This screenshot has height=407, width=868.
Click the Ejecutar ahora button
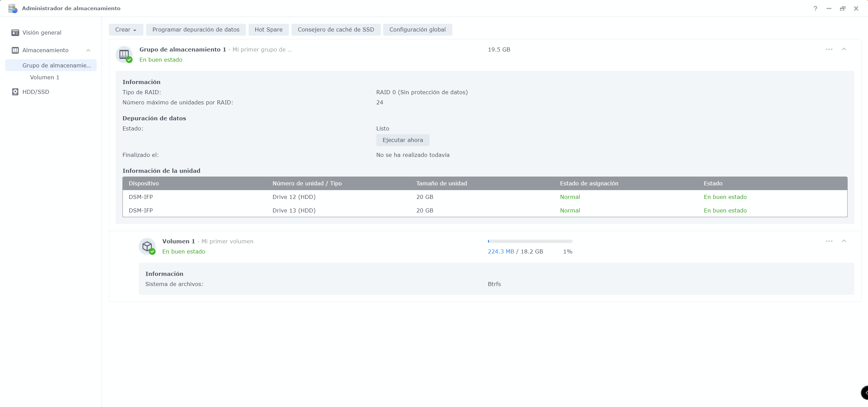pos(402,140)
